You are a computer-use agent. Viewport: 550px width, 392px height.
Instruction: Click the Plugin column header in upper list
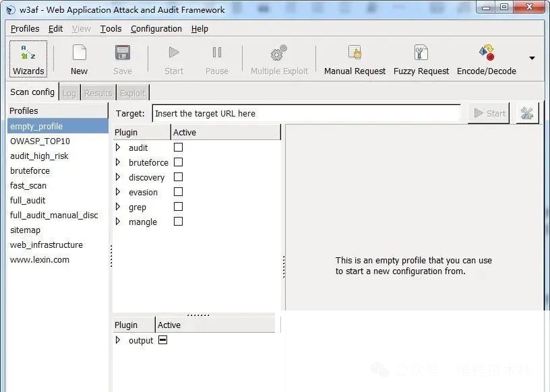pos(142,132)
